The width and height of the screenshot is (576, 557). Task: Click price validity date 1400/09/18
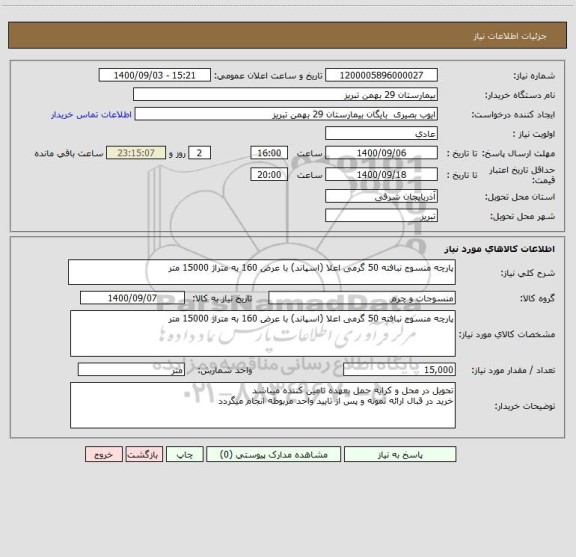coord(381,175)
